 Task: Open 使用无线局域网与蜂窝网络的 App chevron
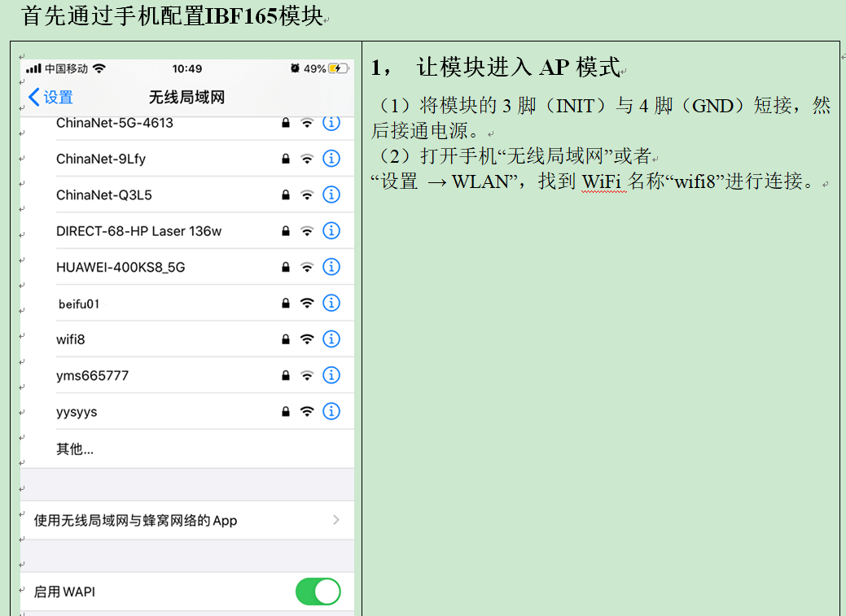(336, 520)
